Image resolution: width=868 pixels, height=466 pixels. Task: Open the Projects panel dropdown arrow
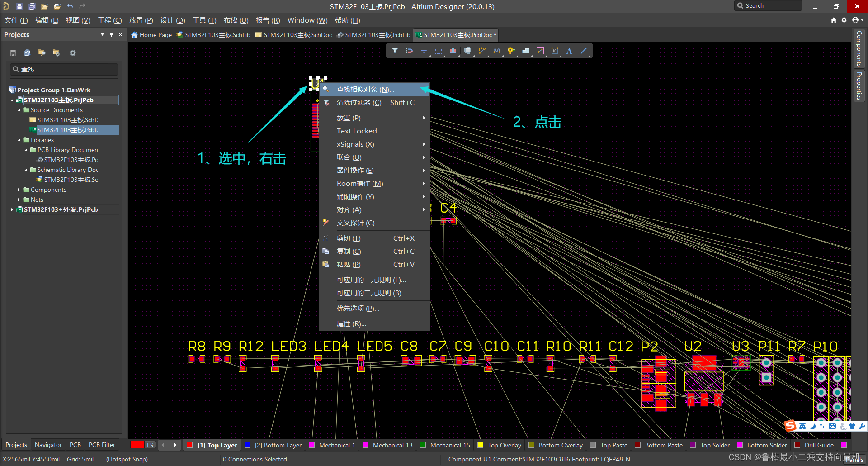[102, 34]
